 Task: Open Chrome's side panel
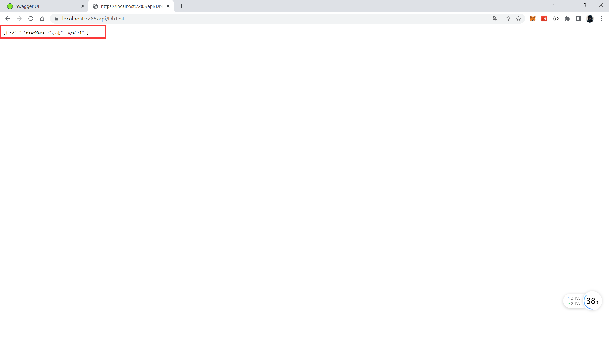click(x=578, y=18)
